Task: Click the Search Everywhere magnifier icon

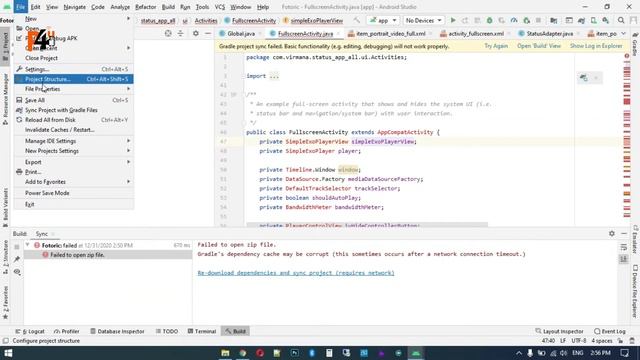Action: [x=621, y=20]
